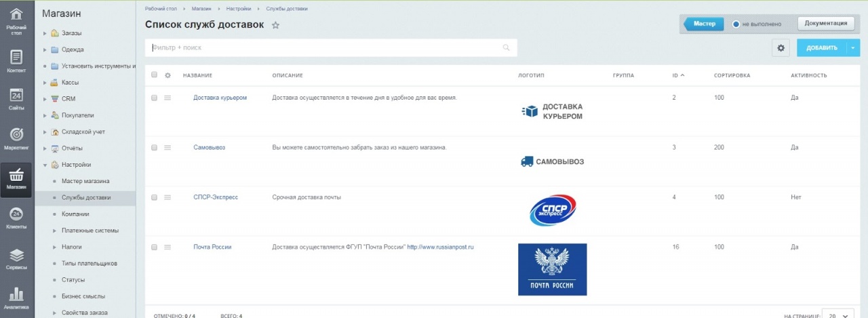
Task: Click the Почта России logo image
Action: coord(553,269)
